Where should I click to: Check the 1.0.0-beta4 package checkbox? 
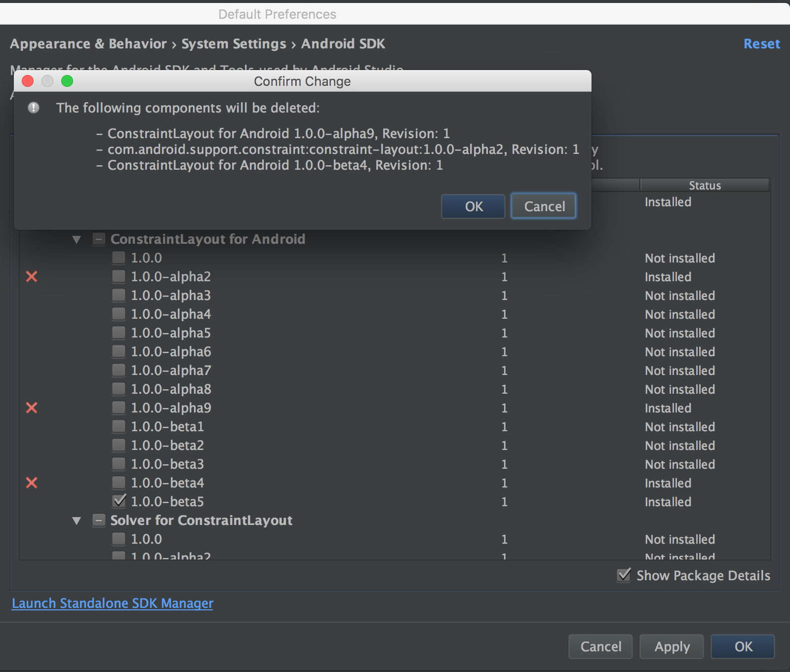[x=118, y=483]
